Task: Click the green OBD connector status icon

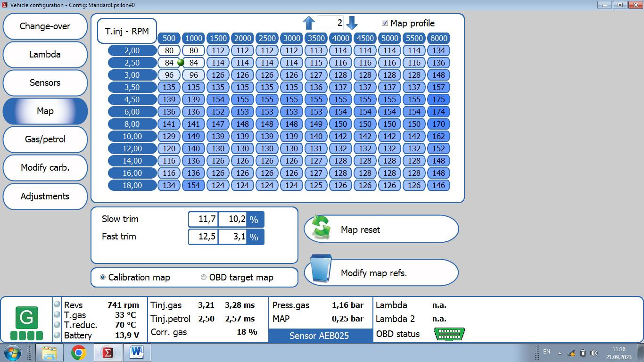Action: [x=449, y=334]
